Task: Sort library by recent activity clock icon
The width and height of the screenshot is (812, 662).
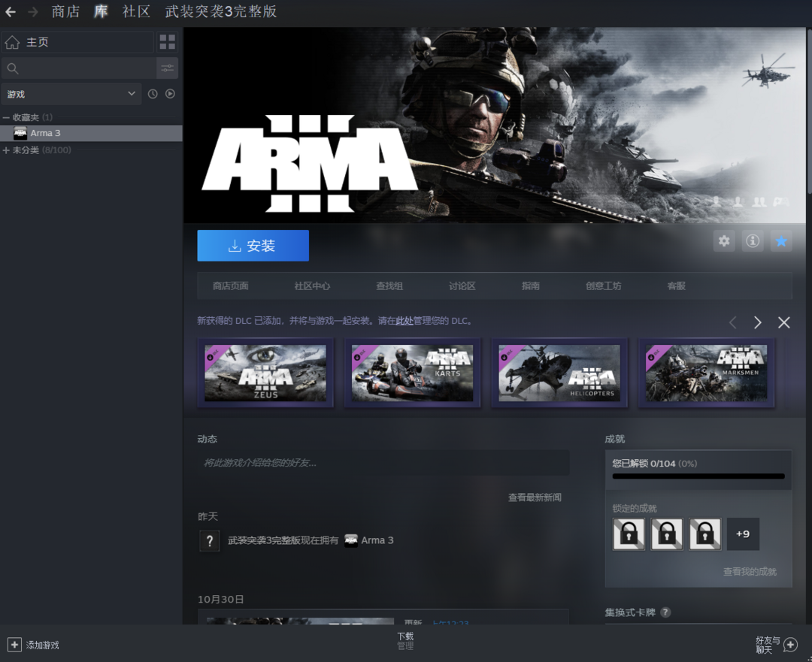Action: (153, 94)
